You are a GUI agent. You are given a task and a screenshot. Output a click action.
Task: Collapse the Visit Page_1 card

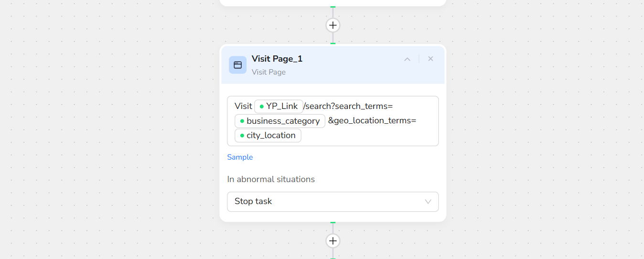coord(407,59)
